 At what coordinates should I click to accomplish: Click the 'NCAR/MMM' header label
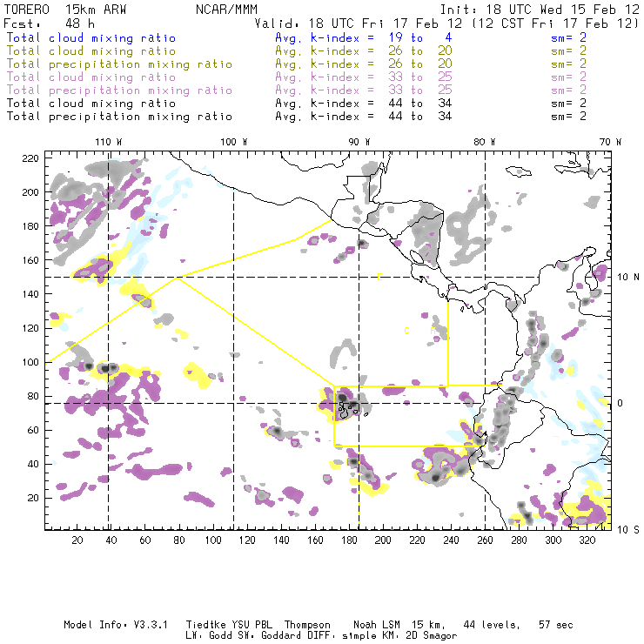click(x=226, y=10)
